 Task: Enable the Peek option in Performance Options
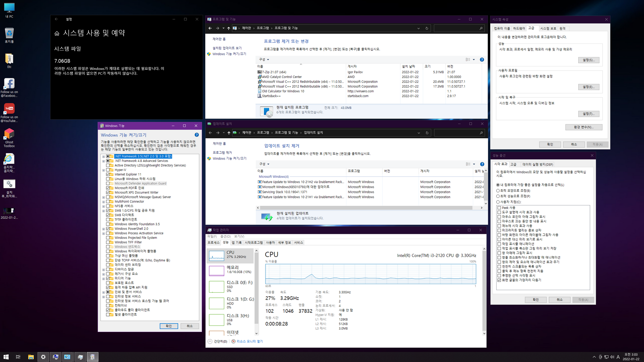(499, 208)
